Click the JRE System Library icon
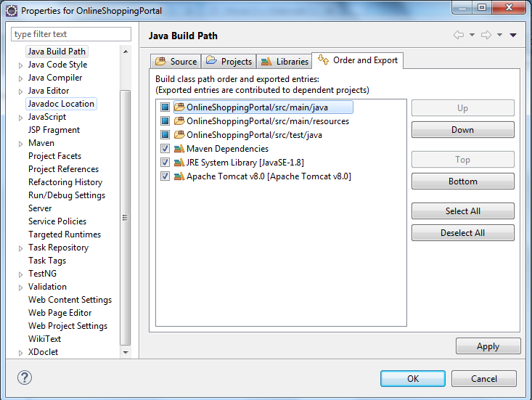This screenshot has height=400, width=532. 179,163
